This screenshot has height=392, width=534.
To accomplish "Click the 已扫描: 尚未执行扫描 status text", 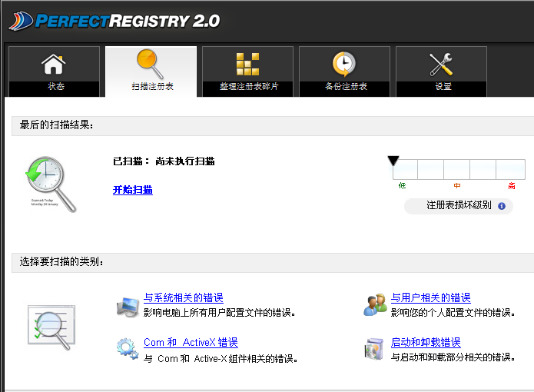I will [x=164, y=161].
